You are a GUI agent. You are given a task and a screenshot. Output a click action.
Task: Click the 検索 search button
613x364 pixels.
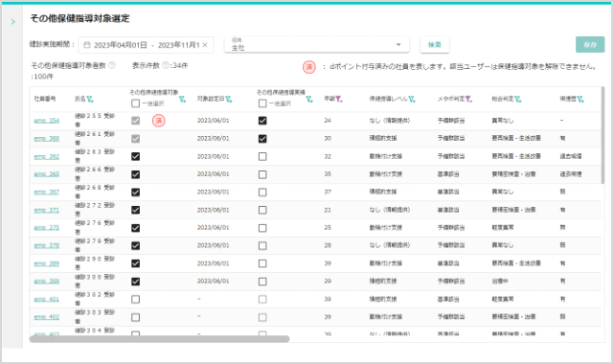point(434,45)
